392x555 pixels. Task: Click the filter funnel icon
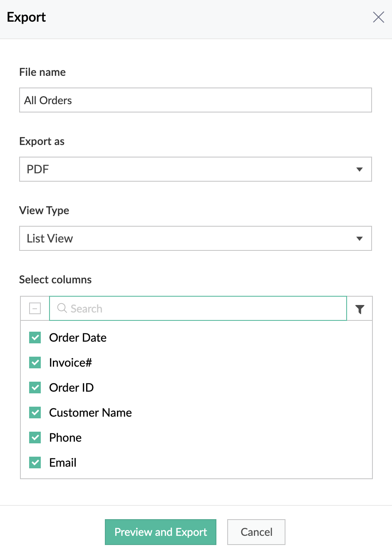[x=360, y=309]
